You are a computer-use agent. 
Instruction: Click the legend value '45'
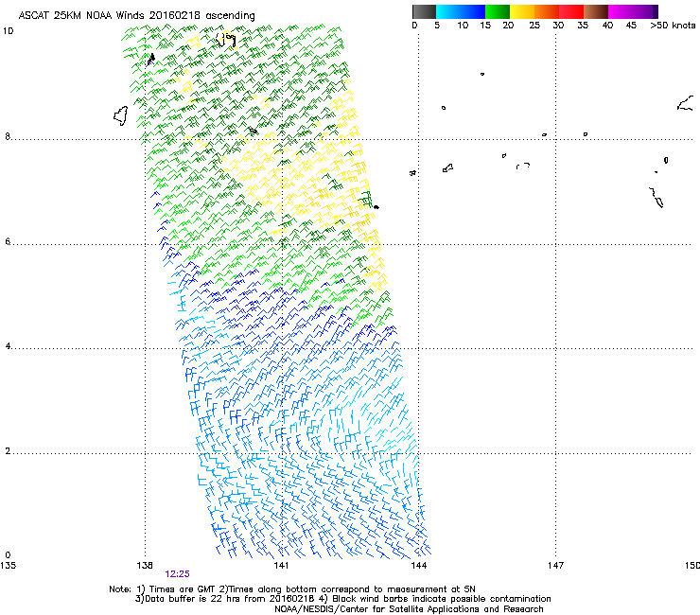pos(631,26)
